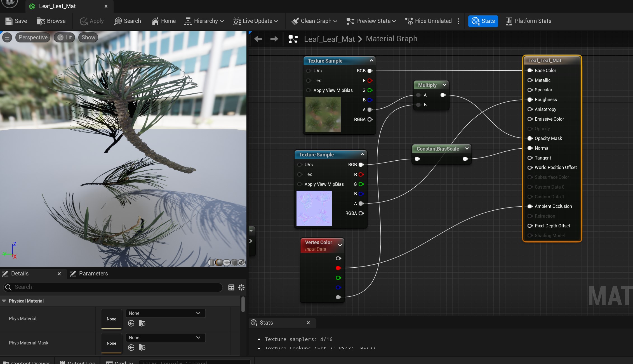Click the Parameters tab in Details panel
Screen dimensions: 633x364
click(x=93, y=273)
